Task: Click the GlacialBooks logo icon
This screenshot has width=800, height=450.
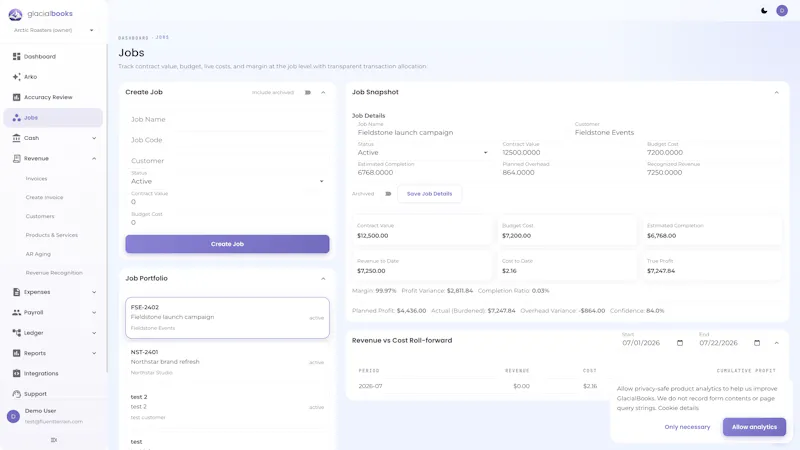Action: point(15,14)
